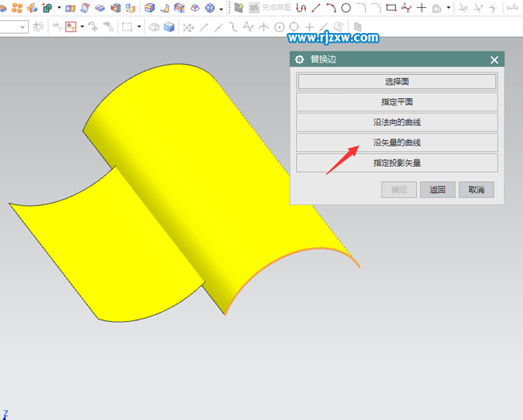Image resolution: width=523 pixels, height=420 pixels.
Task: Select the sketch Rectangle tool
Action: (391, 8)
